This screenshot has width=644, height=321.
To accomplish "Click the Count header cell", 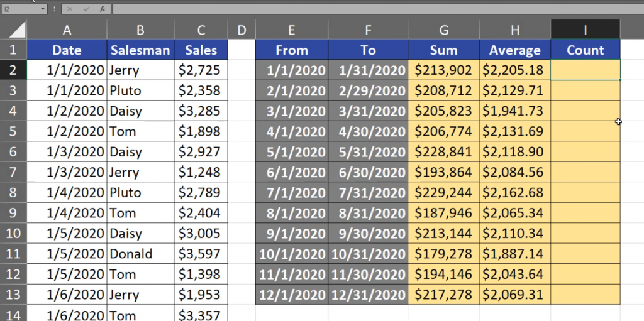I will [585, 50].
